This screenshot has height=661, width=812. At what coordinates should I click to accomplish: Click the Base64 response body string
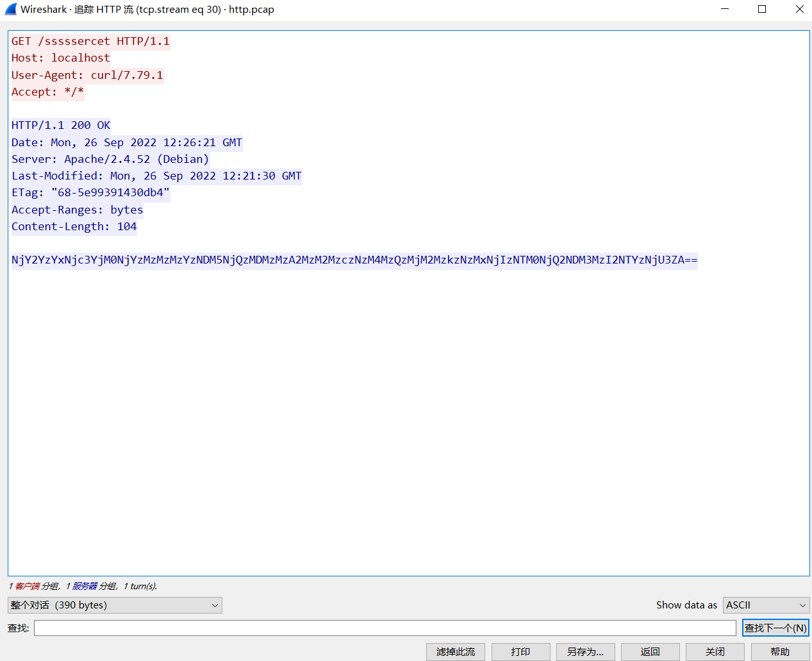tap(354, 260)
